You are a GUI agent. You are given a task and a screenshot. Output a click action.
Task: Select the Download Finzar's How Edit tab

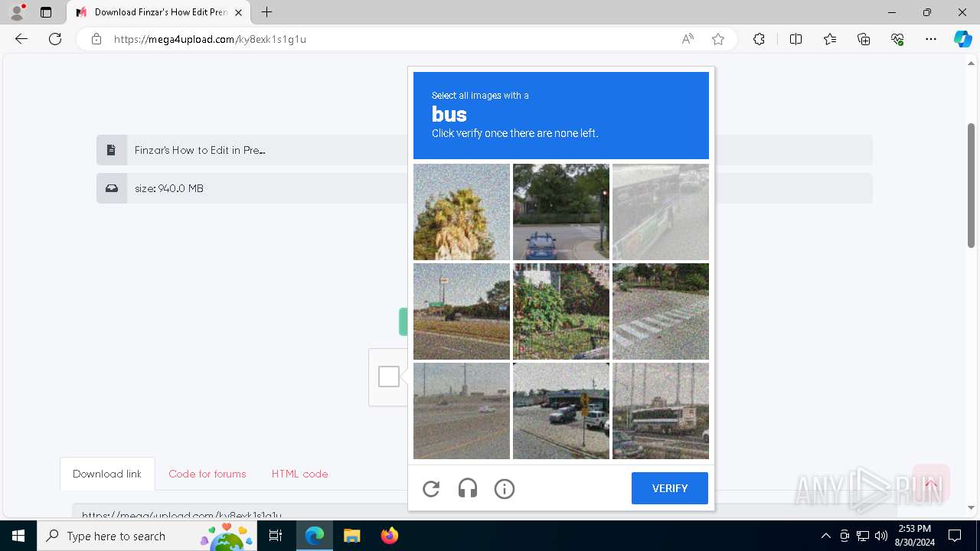(158, 12)
